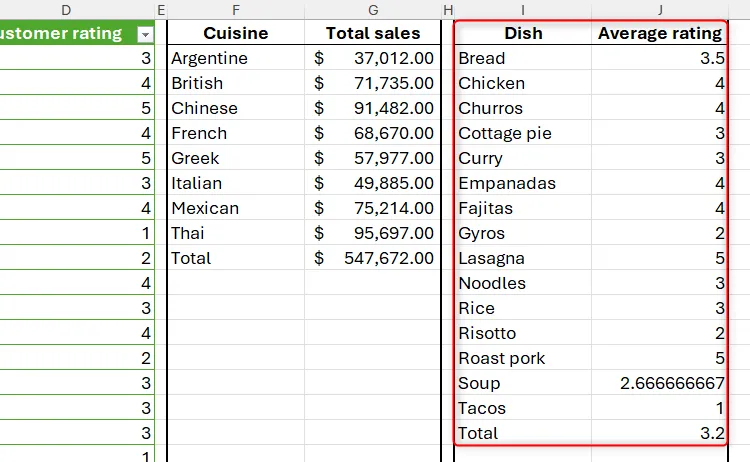
Task: Click the Total sales header cell
Action: tap(373, 33)
